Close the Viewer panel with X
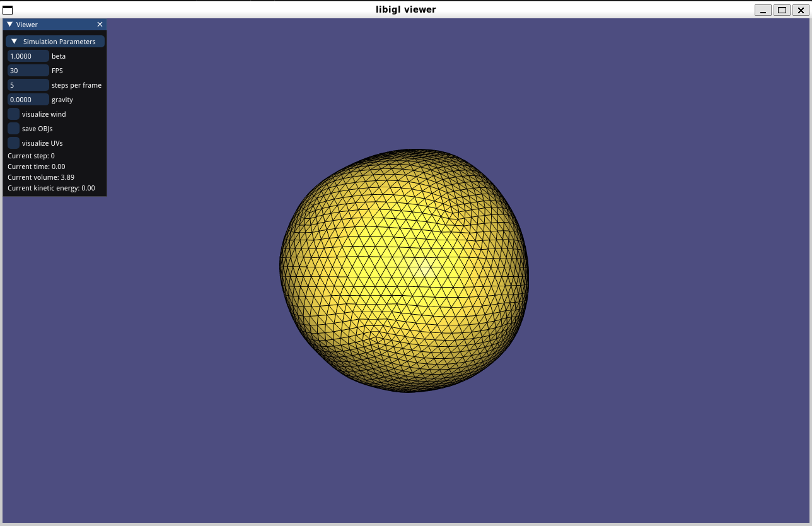 coord(100,25)
